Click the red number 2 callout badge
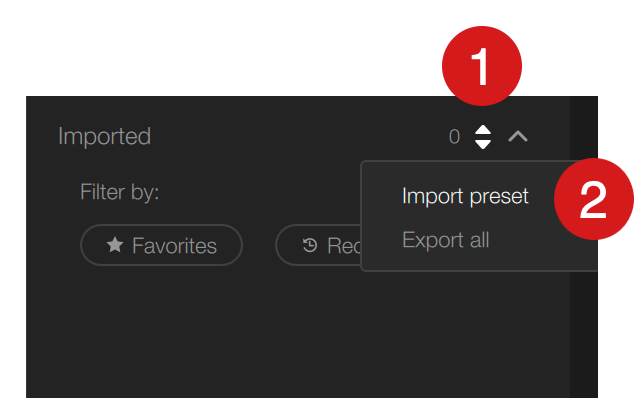Screen dimensions: 642x398 594,199
